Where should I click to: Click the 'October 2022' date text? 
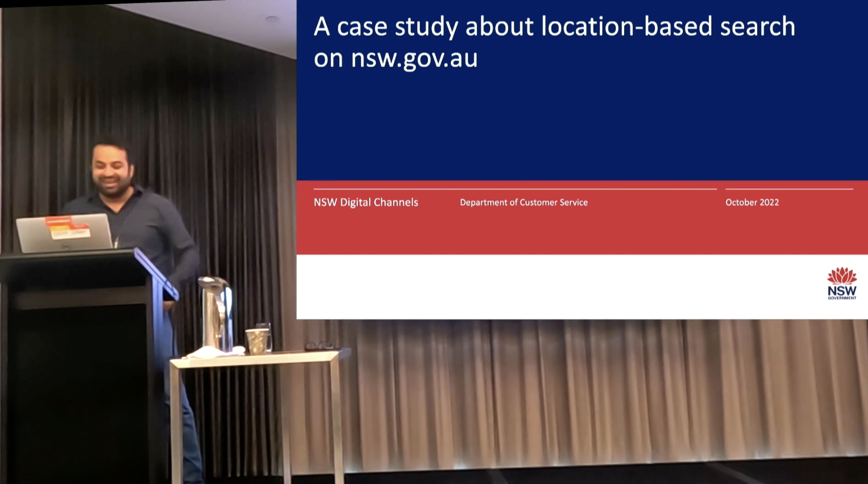[752, 203]
